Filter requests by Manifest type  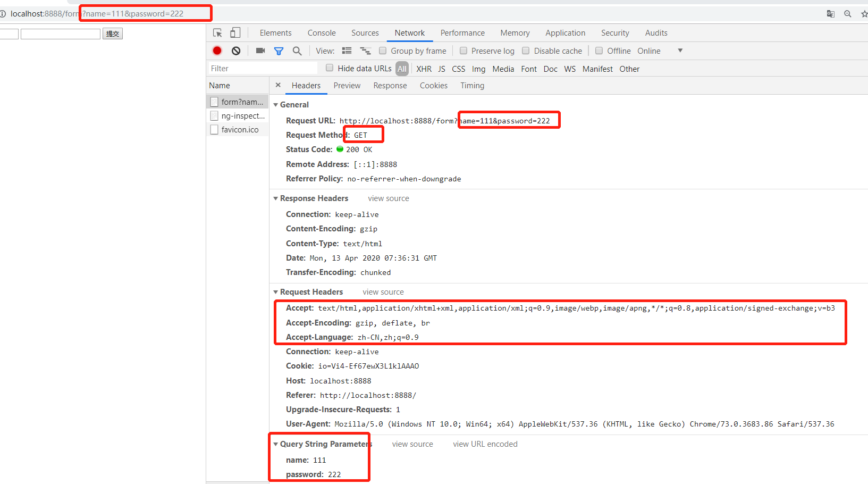pyautogui.click(x=597, y=69)
